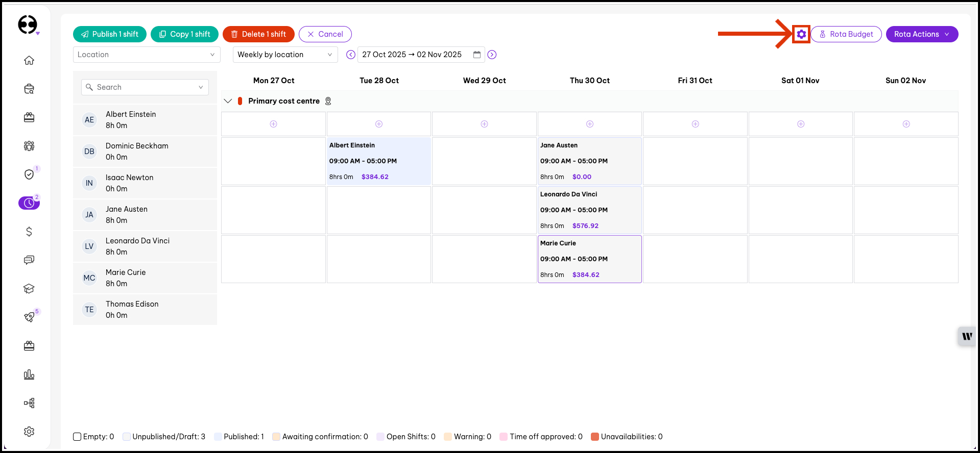Toggle Unpublished/Draft legend filter
Image resolution: width=980 pixels, height=453 pixels.
click(x=127, y=437)
